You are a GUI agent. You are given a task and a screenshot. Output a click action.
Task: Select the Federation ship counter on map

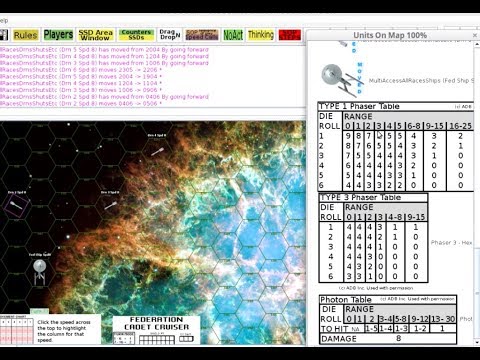[x=40, y=272]
